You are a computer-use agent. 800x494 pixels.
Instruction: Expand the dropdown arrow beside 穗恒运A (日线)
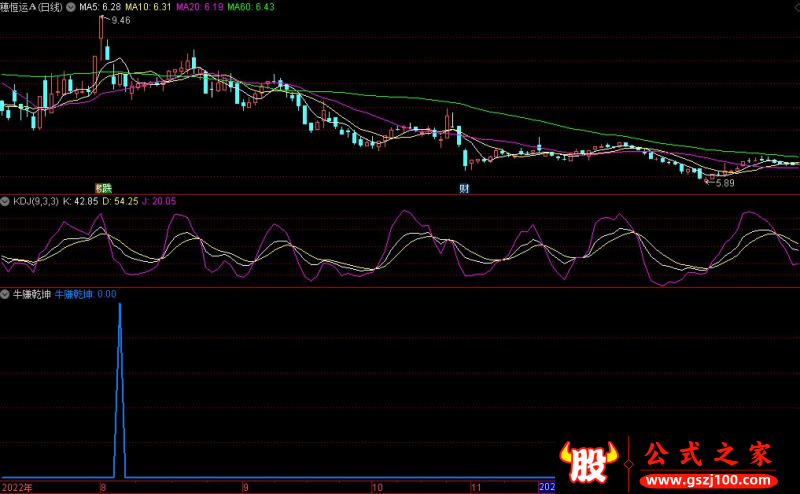tap(69, 7)
